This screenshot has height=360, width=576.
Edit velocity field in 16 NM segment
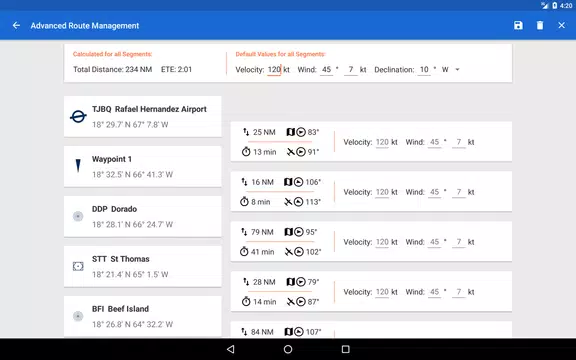(382, 192)
